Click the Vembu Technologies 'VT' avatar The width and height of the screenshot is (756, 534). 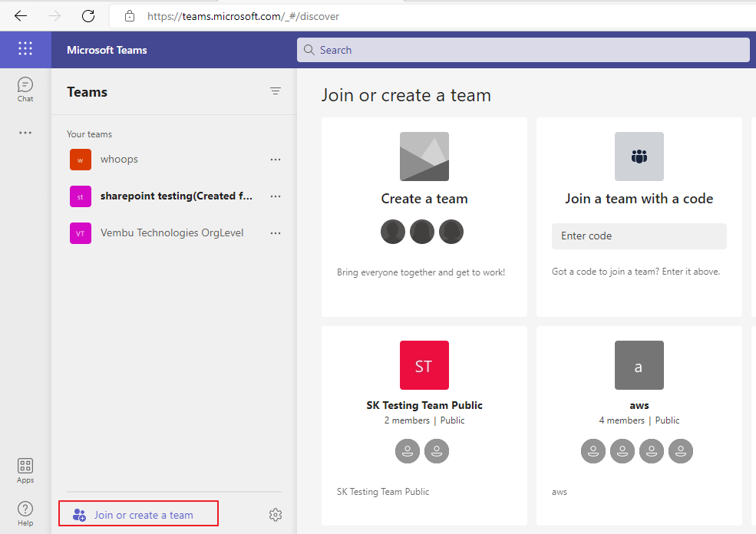click(x=81, y=233)
